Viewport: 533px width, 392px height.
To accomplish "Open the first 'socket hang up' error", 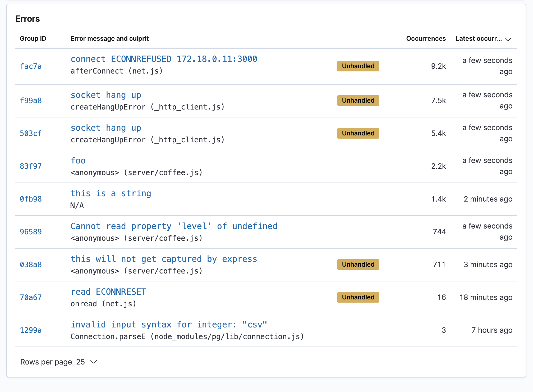I will (106, 95).
